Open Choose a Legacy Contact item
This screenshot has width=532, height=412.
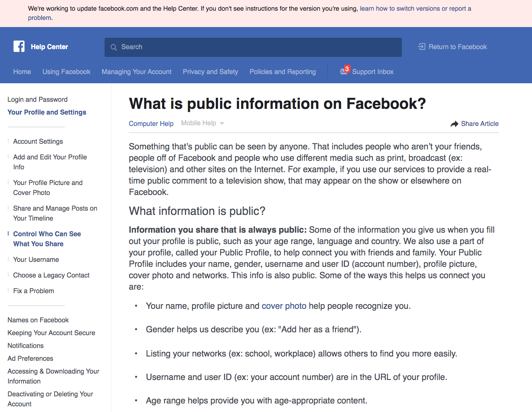(x=51, y=275)
